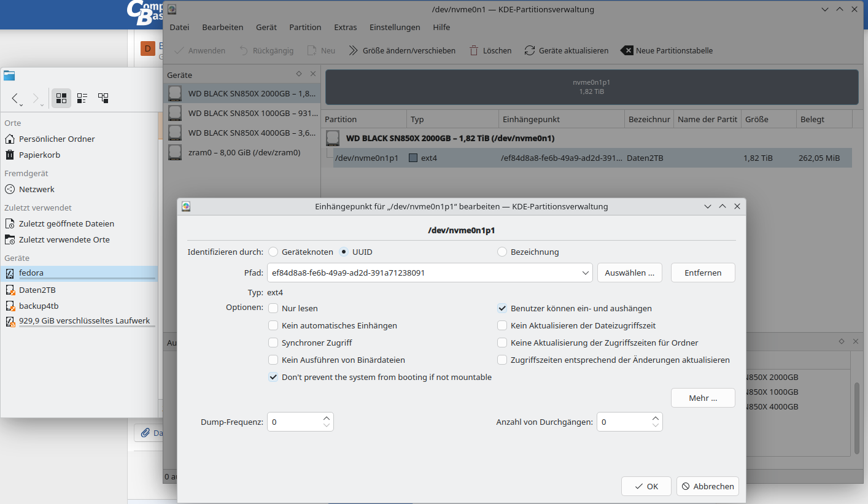Open the Gerät menu
Viewport: 868px width, 504px height.
(266, 27)
